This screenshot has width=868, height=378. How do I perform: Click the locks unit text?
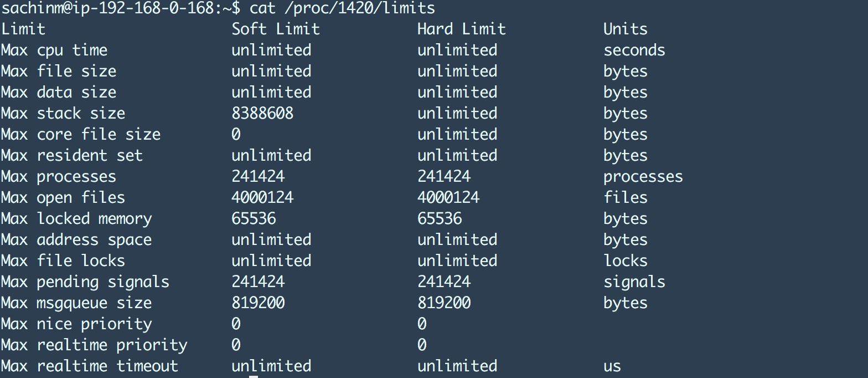(626, 260)
